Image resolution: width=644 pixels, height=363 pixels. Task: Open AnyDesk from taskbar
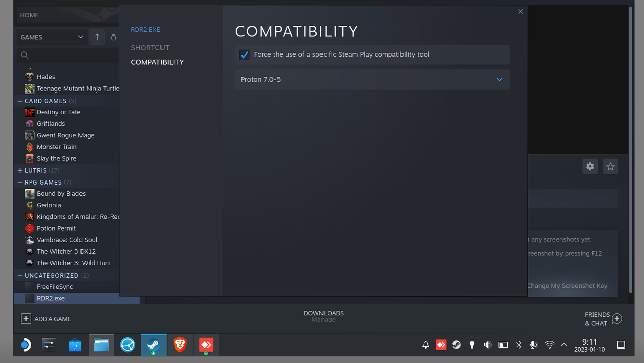206,345
